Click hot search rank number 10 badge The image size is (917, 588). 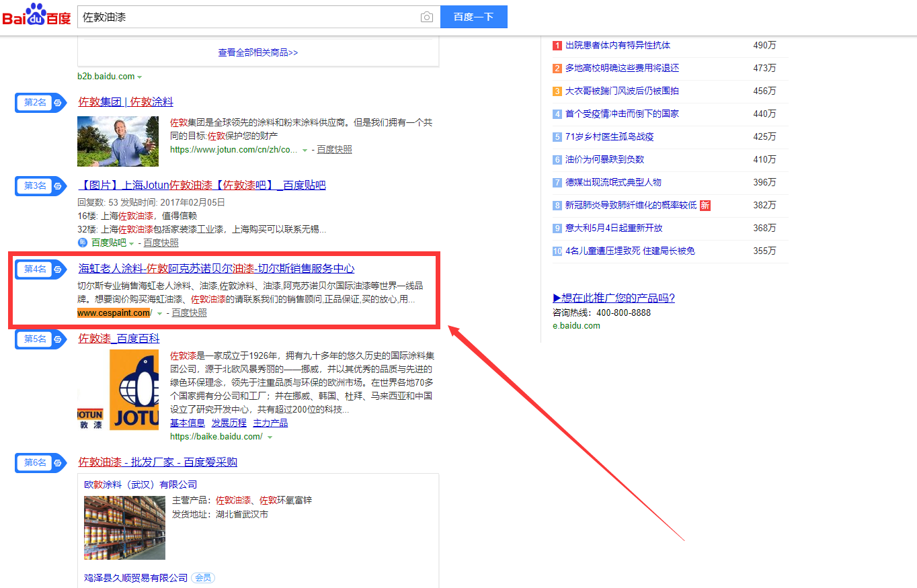(557, 251)
